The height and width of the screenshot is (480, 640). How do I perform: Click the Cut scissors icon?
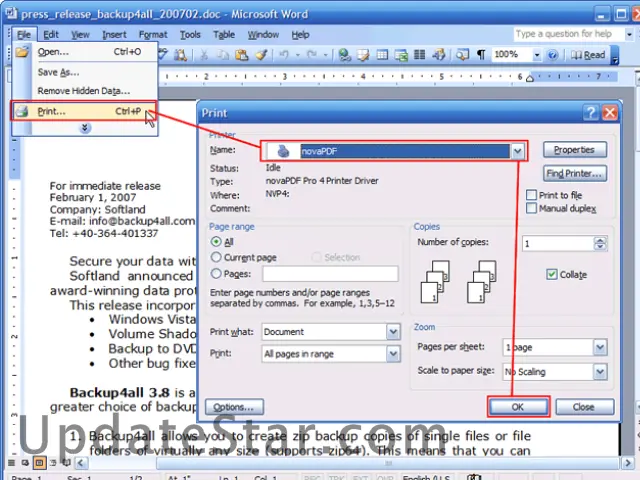pos(204,55)
